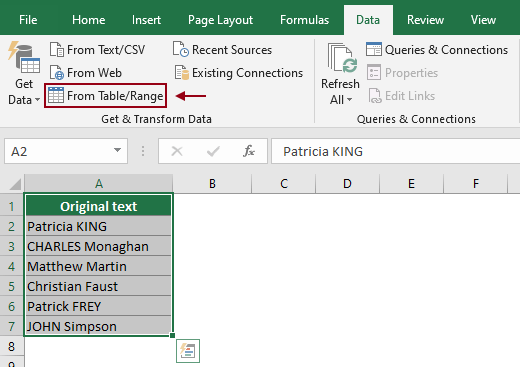Switch to the Home tab
520x367 pixels.
(89, 20)
